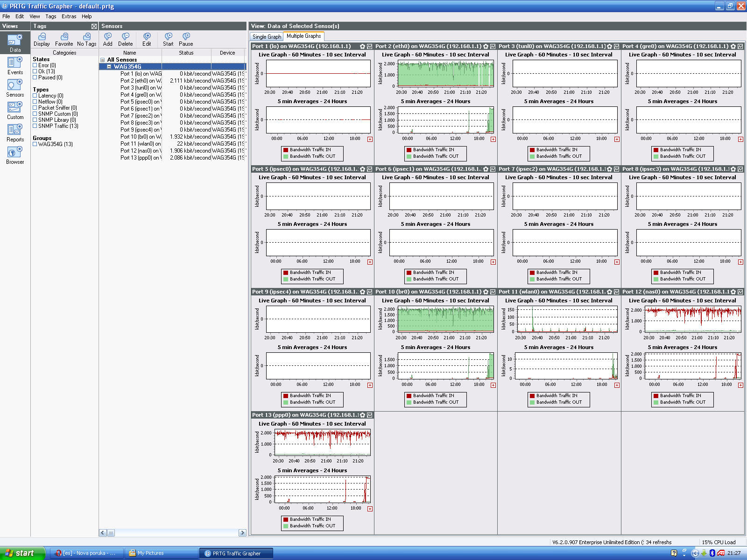Screen dimensions: 747x560
Task: Expand Port 13 (ppp0) 24 hours graph plus icon
Action: [x=370, y=509]
